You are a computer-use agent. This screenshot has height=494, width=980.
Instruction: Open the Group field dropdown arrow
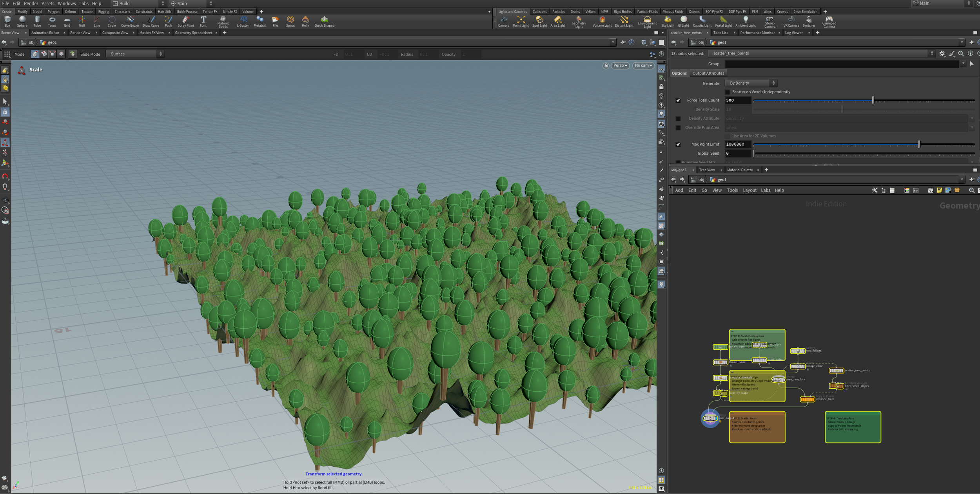pyautogui.click(x=963, y=64)
